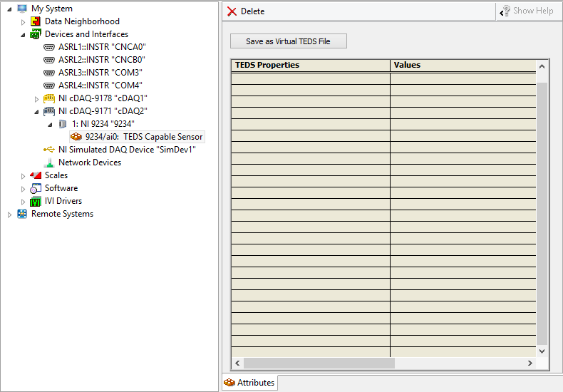Click the table's scroll down arrow
Screen dimensions: 563x392
tap(542, 351)
